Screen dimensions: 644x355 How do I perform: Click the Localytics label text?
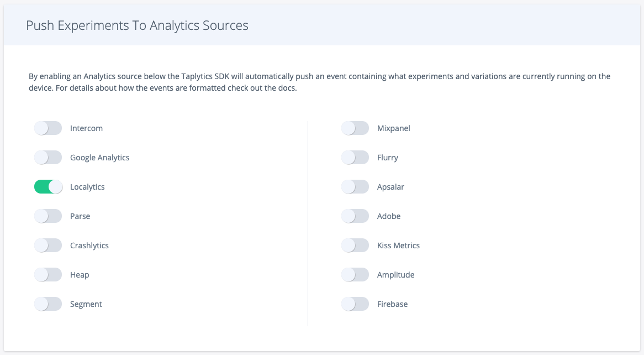point(87,187)
